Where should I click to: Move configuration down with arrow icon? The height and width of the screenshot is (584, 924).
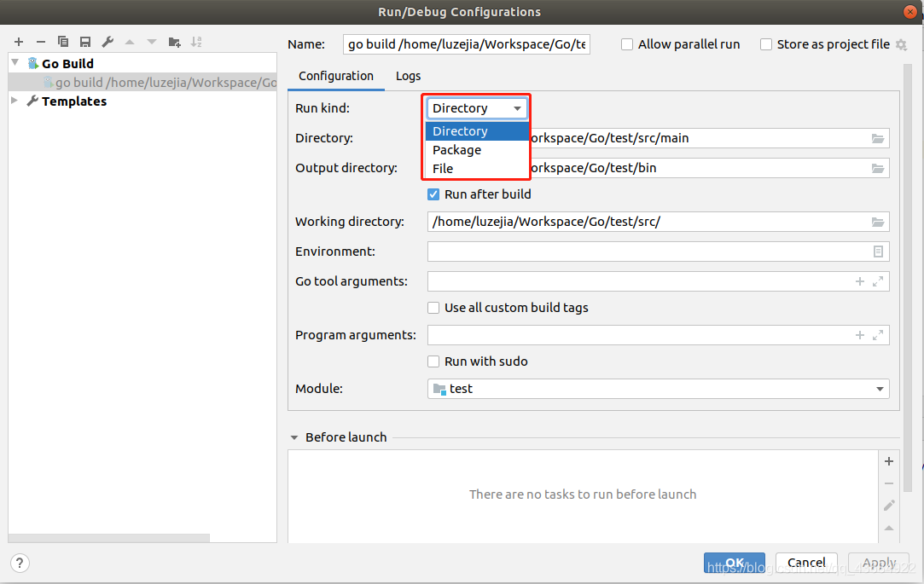pos(152,42)
